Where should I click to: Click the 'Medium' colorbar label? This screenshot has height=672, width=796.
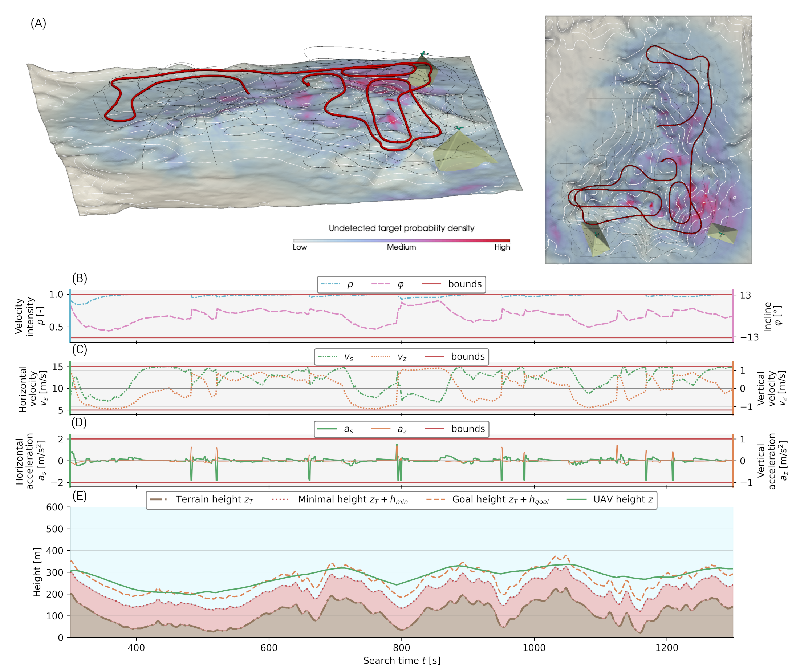pos(401,247)
